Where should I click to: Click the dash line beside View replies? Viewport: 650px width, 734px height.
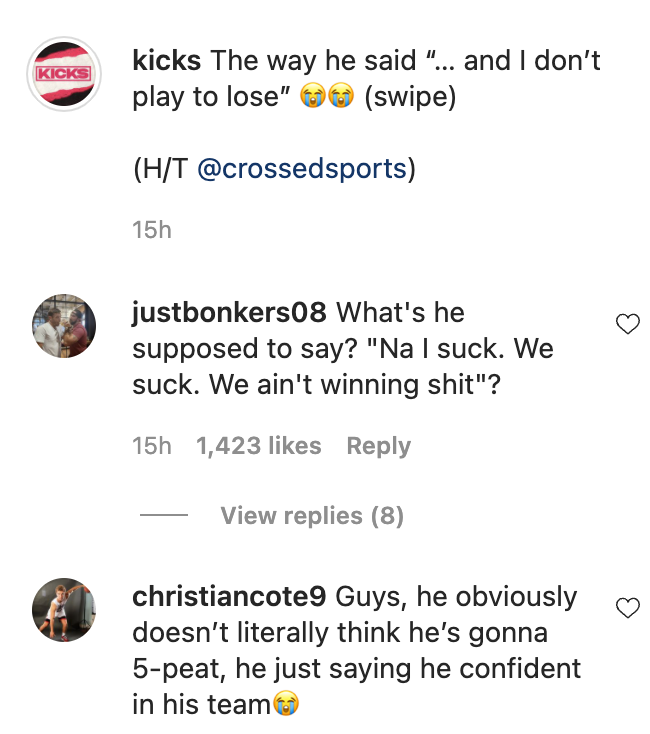tap(164, 516)
